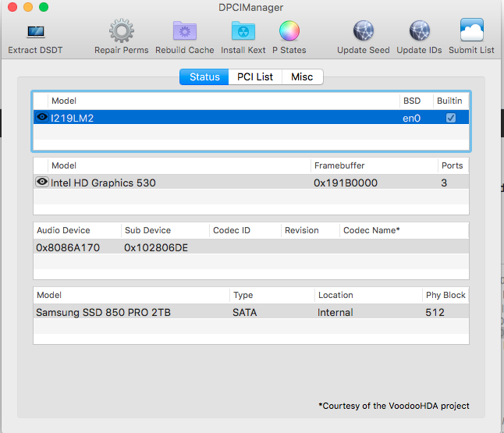Click the Codec ID column header
This screenshot has height=433, width=504.
pyautogui.click(x=232, y=230)
